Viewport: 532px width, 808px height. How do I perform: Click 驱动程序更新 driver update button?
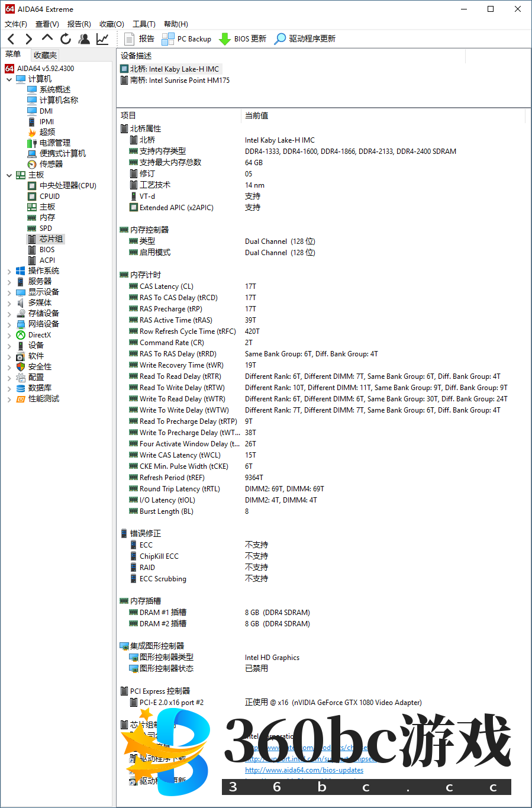(x=305, y=39)
